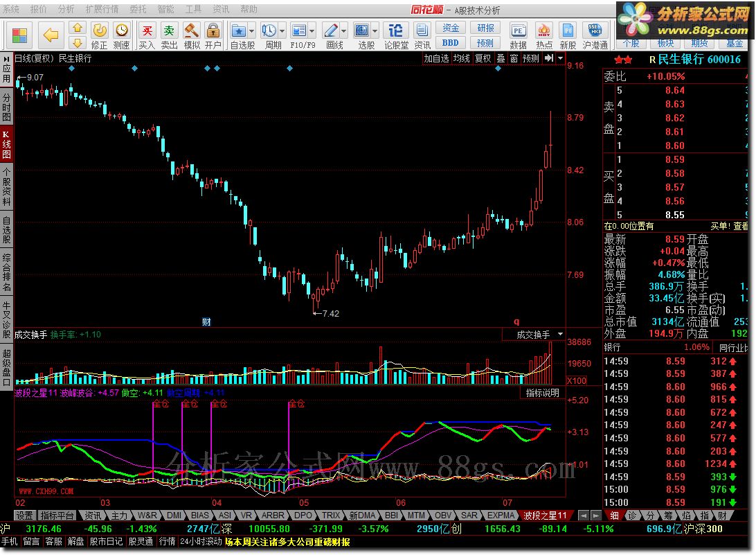Viewport: 756px width, 555px height.
Task: Switch to 个股资料 side tab
Action: tap(7, 186)
